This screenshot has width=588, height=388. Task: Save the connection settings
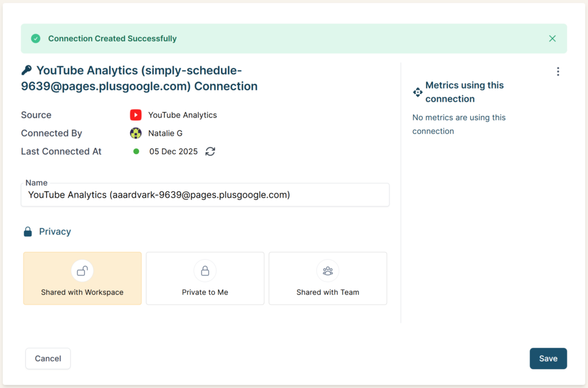pyautogui.click(x=548, y=358)
